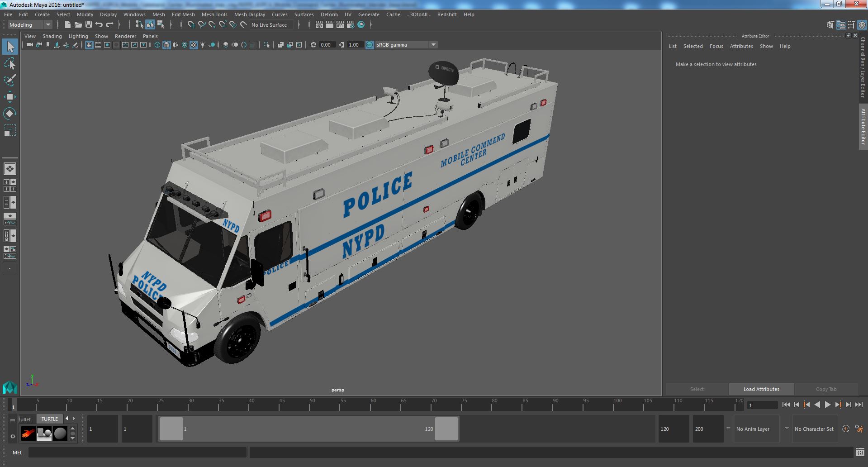Screen dimensions: 868x467
Task: Start IPR render
Action: pyautogui.click(x=340, y=25)
